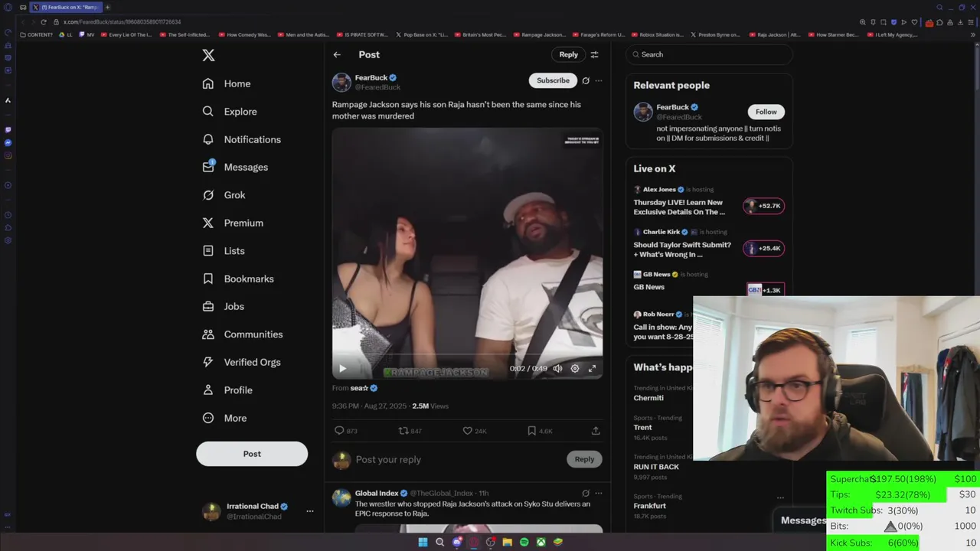Click the X search box
Image resolution: width=980 pixels, height=551 pixels.
point(709,54)
